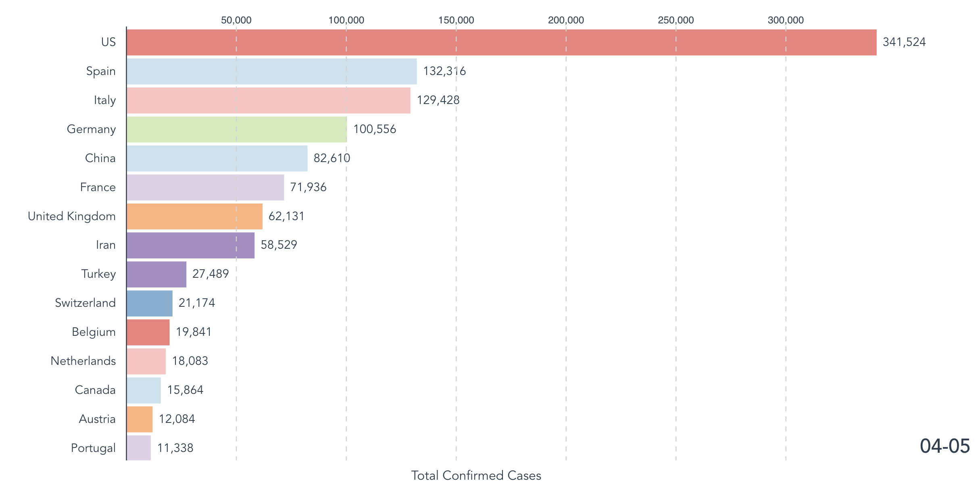Click the Austria orange bar

tap(140, 419)
